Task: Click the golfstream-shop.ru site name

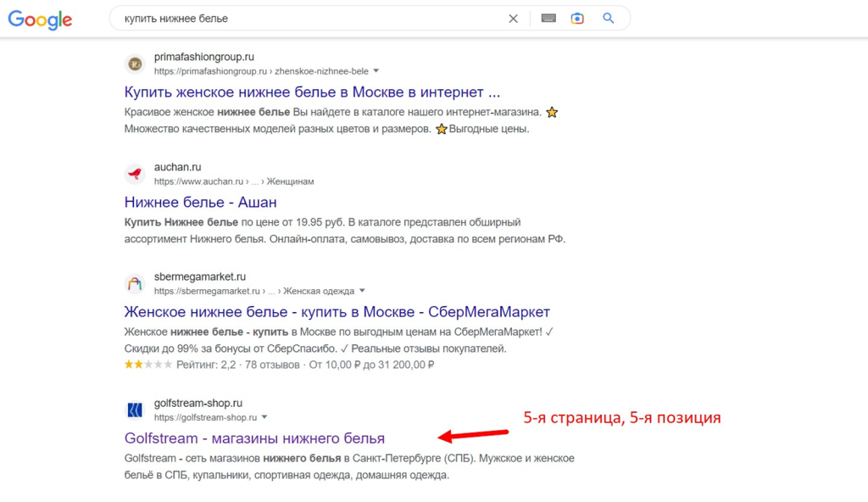Action: [x=198, y=403]
